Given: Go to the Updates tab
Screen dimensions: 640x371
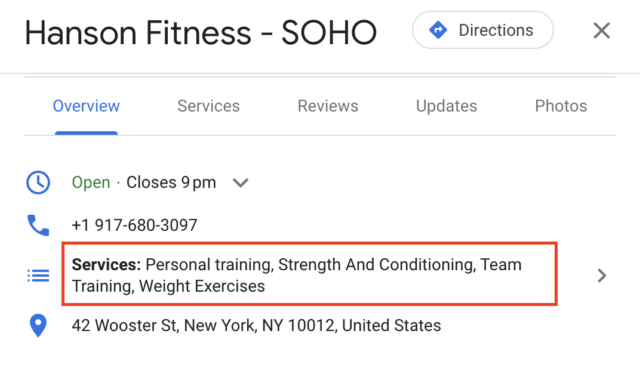Looking at the screenshot, I should coord(447,106).
